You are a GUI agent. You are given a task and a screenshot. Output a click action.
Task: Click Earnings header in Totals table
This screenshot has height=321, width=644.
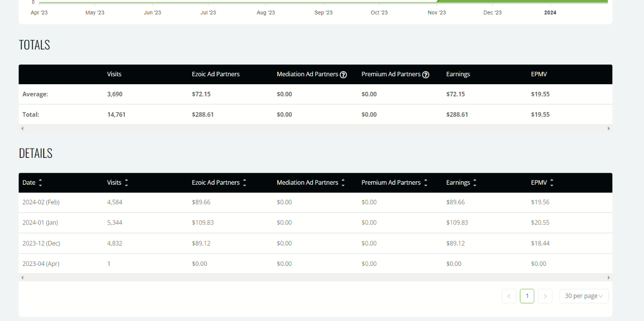458,75
